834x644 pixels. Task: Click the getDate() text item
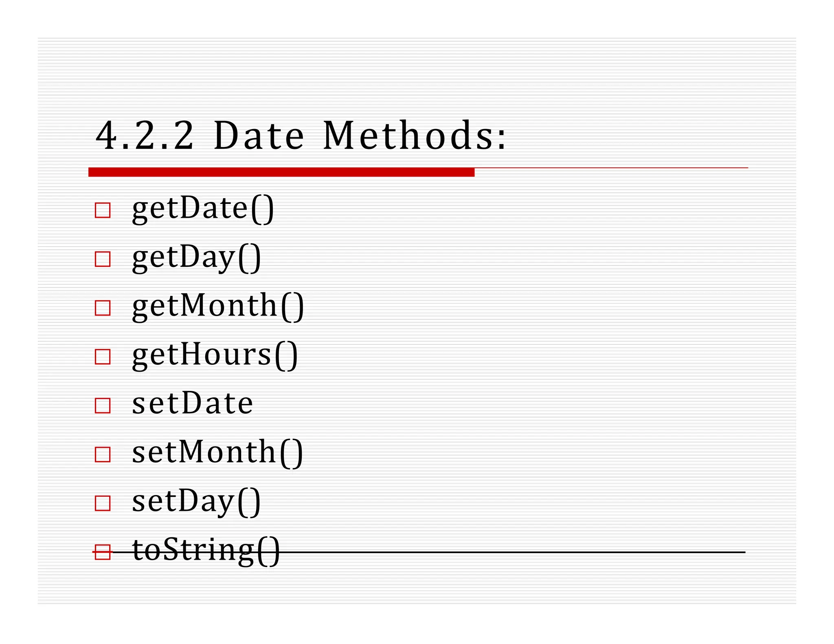point(203,209)
